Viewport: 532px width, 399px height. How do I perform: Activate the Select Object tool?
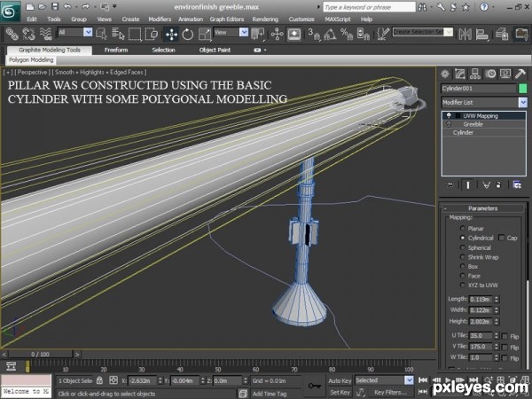(101, 34)
